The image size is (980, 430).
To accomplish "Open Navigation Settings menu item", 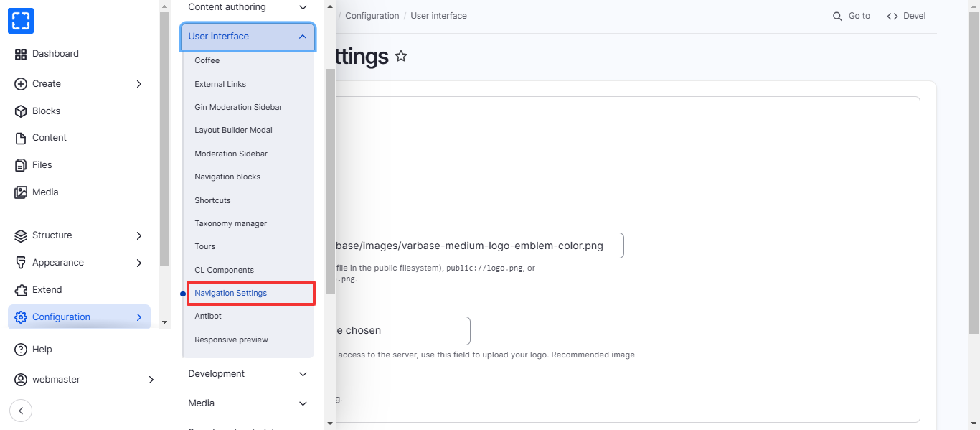I will (231, 294).
